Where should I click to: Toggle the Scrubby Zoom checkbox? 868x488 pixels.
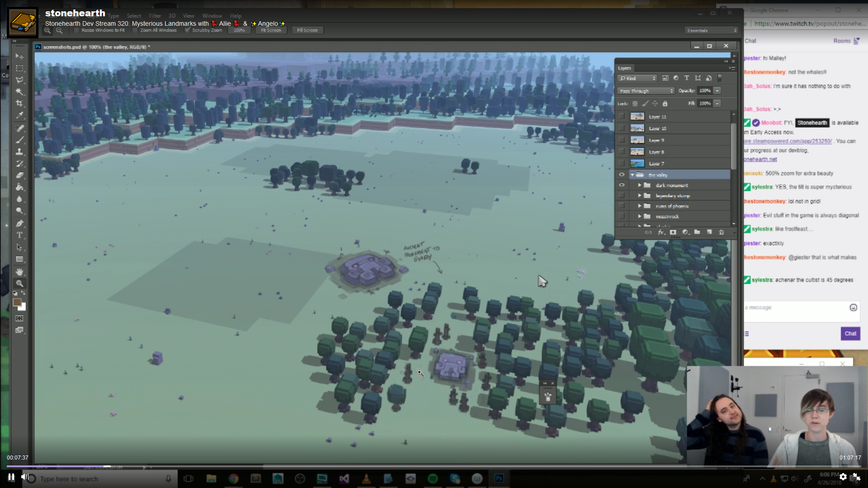pos(188,30)
